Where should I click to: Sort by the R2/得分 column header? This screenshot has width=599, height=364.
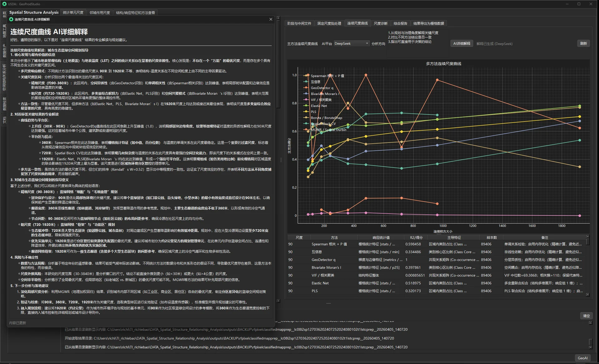coord(416,237)
